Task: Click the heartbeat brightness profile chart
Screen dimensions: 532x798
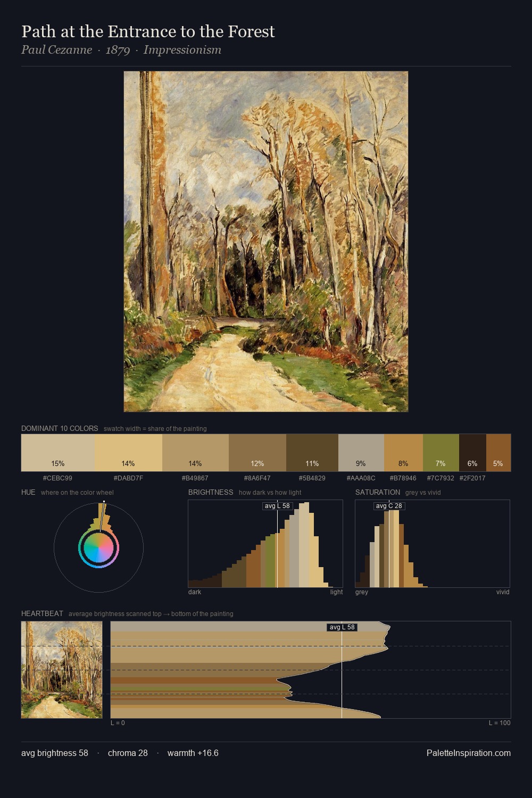Action: pos(311,670)
